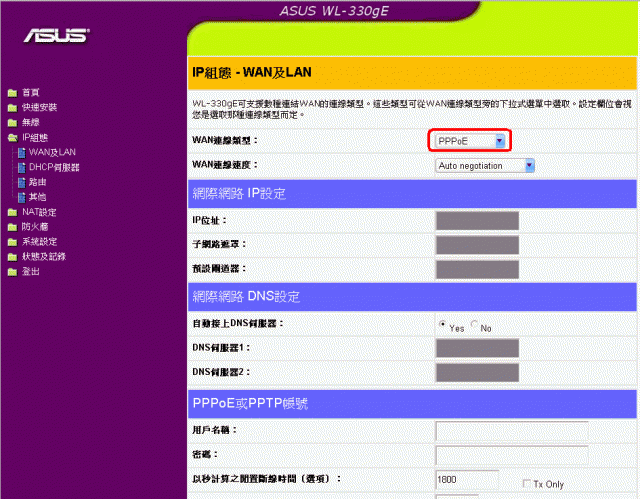Click the WAN連線類型 label
640x499 pixels.
coord(224,140)
